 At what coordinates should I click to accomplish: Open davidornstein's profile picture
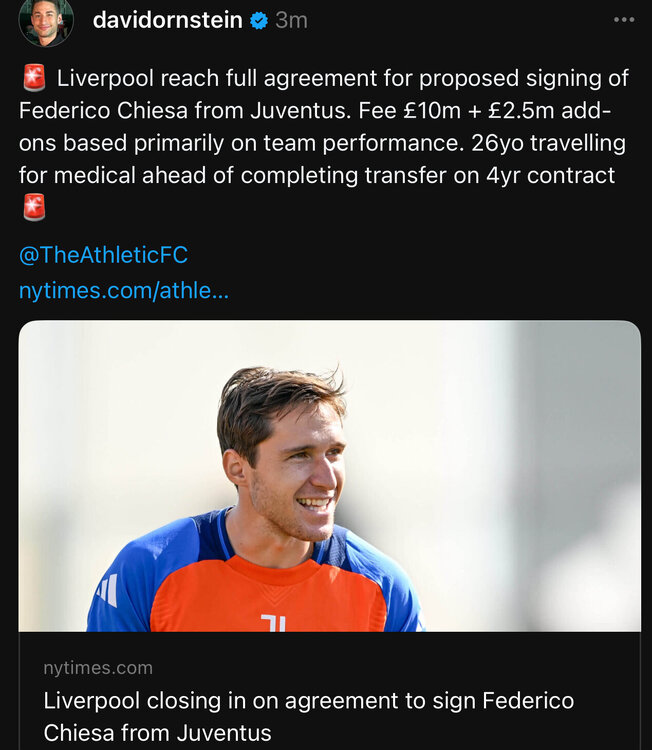tap(46, 20)
